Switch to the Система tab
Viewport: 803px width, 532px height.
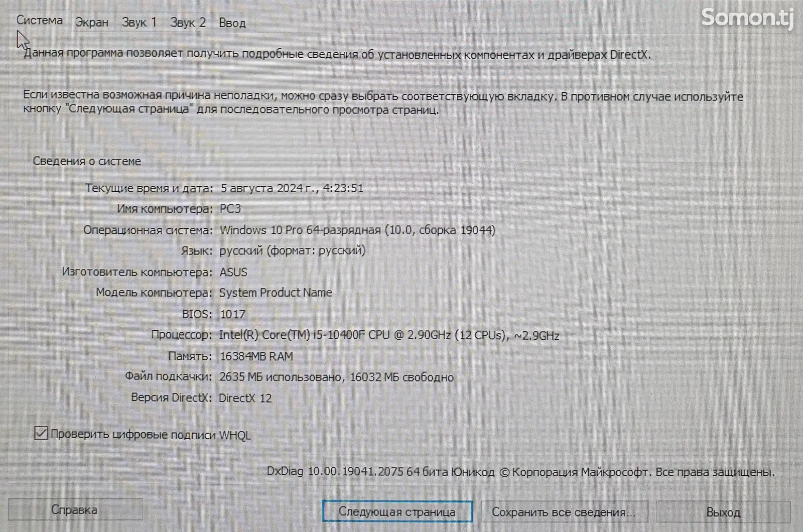(40, 21)
